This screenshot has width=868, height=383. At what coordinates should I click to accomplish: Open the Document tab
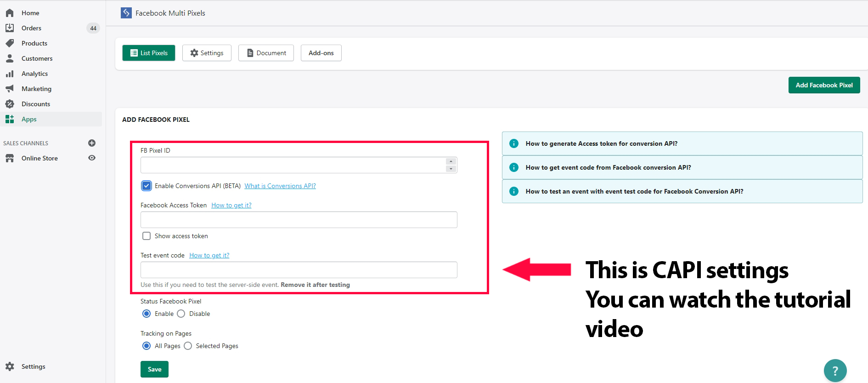click(266, 53)
